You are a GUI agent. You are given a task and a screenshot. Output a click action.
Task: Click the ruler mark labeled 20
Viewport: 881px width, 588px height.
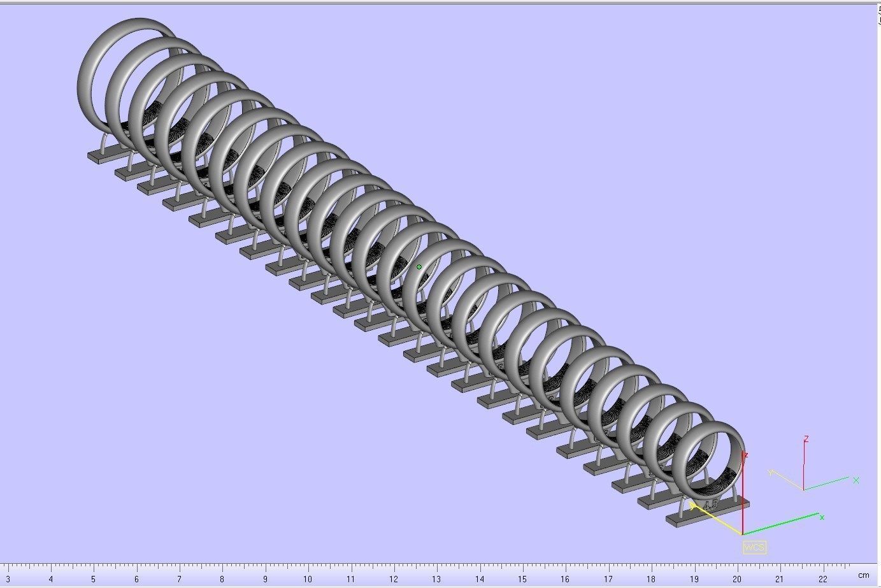736,579
